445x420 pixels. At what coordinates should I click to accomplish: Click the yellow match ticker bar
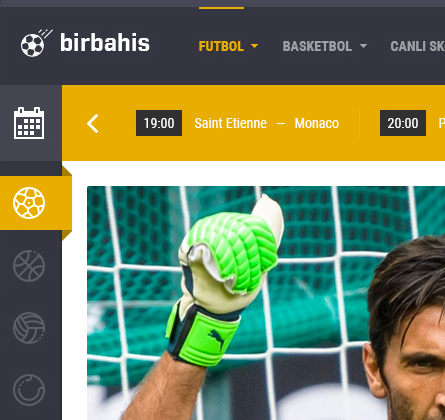pyautogui.click(x=253, y=123)
